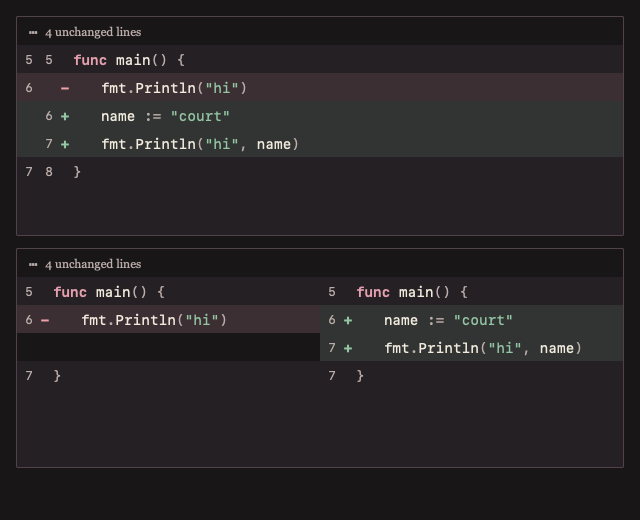
Task: Click the closing brace line in the unified diff
Action: [x=320, y=171]
